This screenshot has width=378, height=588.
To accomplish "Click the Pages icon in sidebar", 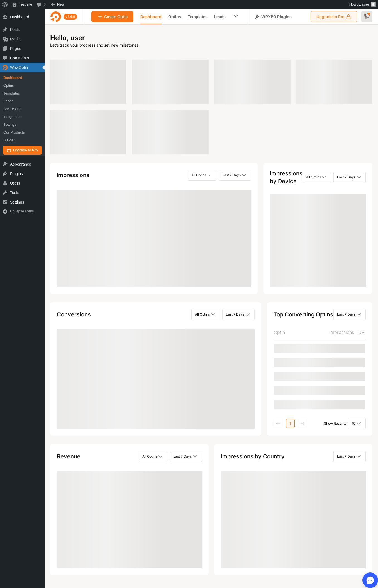I will (x=5, y=49).
